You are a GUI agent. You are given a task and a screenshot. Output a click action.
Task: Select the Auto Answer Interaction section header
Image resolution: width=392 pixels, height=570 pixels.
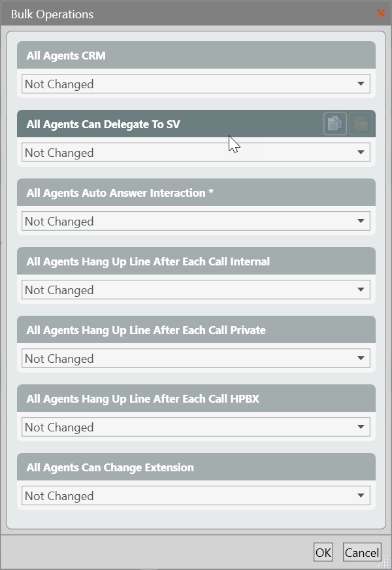(196, 193)
